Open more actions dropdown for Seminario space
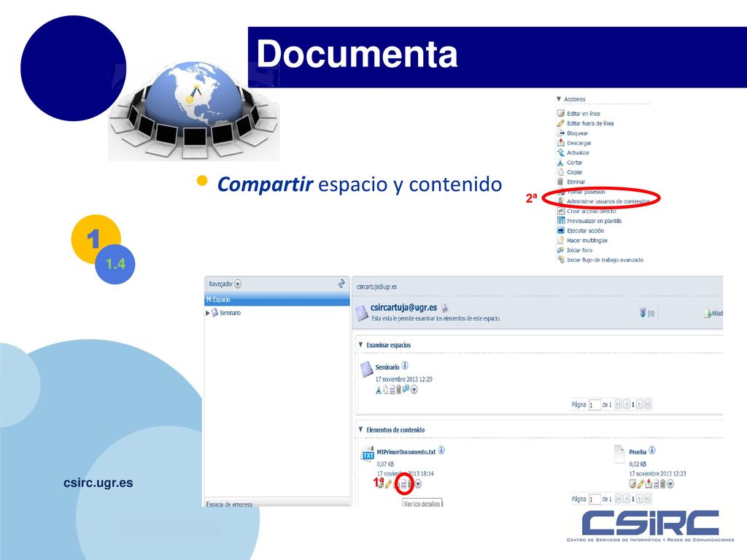747x560 pixels. point(414,390)
